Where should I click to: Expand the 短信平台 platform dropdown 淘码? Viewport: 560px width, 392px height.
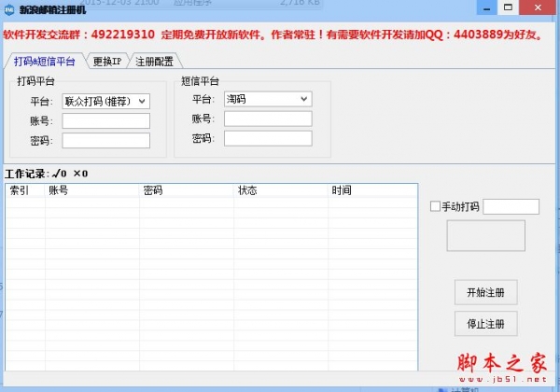click(268, 99)
